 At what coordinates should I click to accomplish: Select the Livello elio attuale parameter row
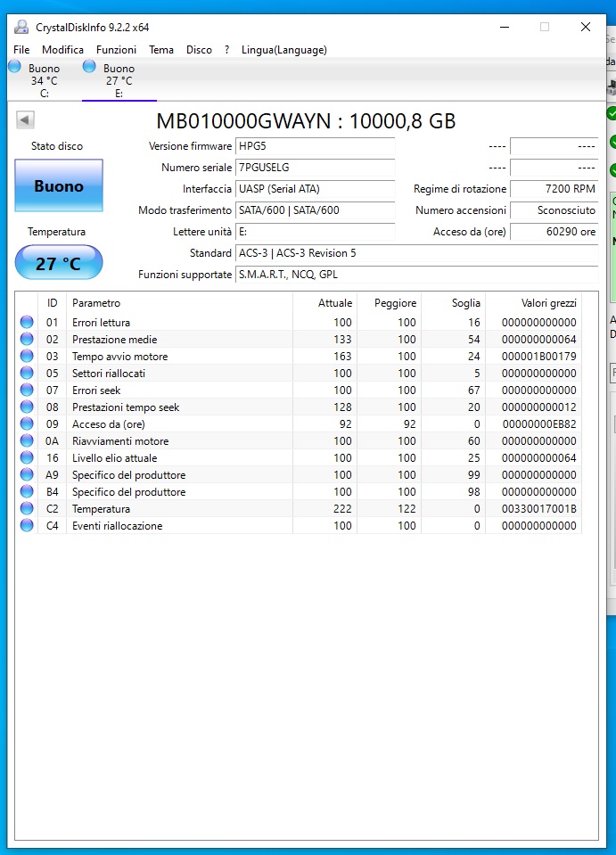[x=299, y=457]
